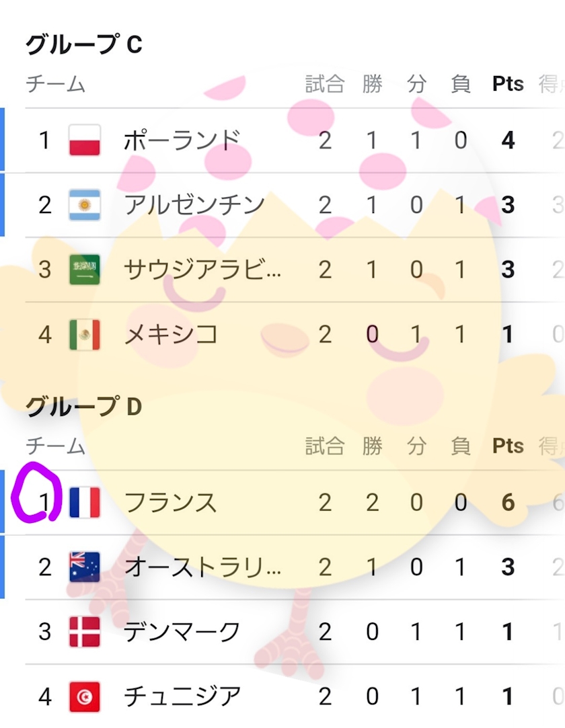Click the Denmark flag icon
The image size is (565, 728).
[x=85, y=632]
